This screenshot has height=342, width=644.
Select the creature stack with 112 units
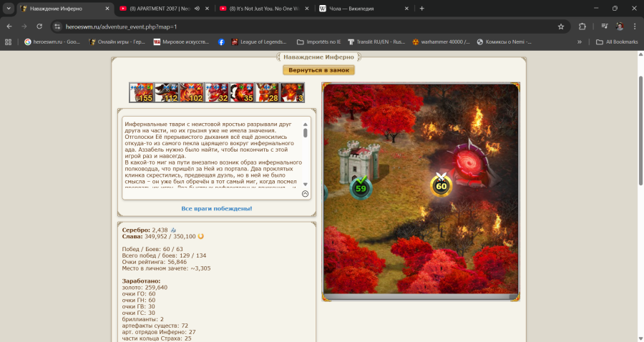point(166,92)
